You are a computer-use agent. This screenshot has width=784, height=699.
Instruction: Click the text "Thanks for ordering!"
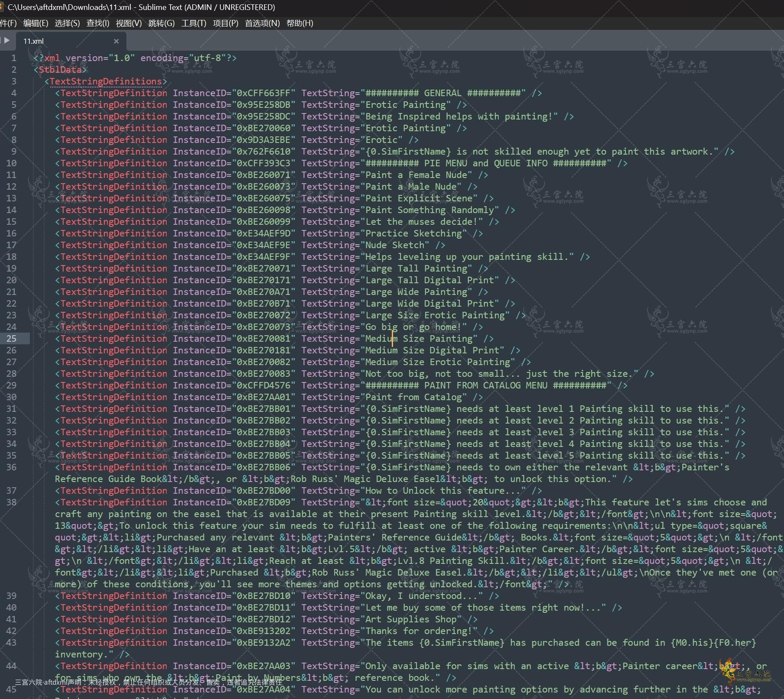(419, 631)
